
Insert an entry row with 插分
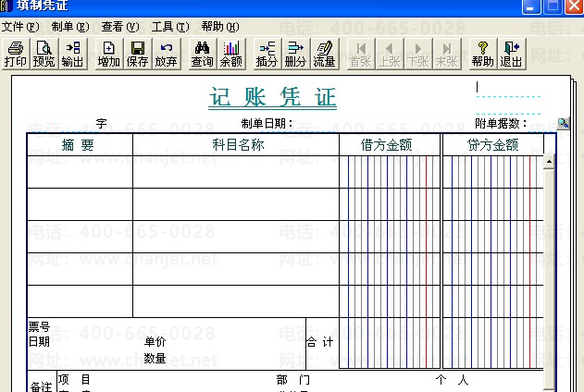tap(267, 54)
